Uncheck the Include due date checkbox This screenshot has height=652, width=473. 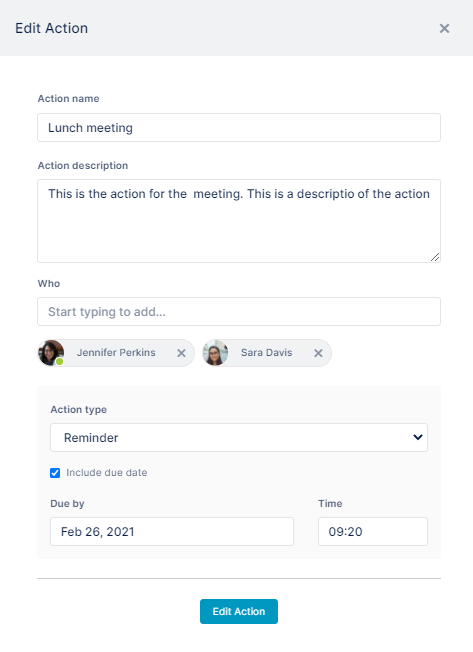[55, 473]
